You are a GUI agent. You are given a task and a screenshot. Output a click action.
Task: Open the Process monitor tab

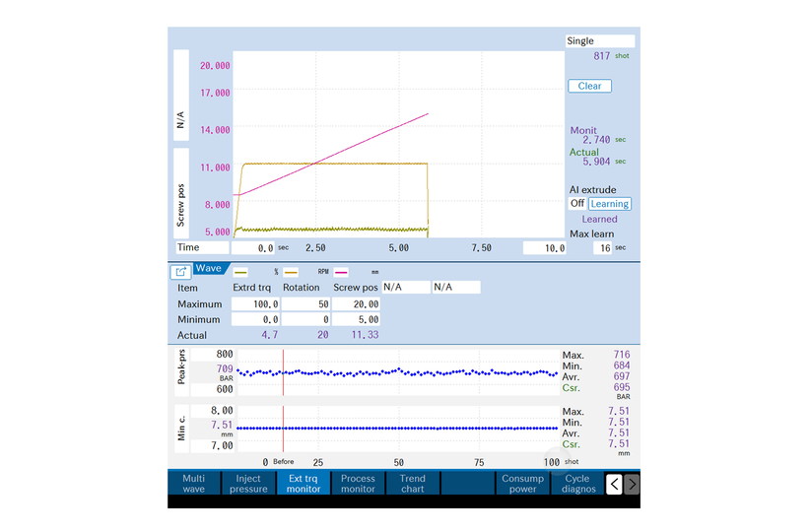(358, 484)
